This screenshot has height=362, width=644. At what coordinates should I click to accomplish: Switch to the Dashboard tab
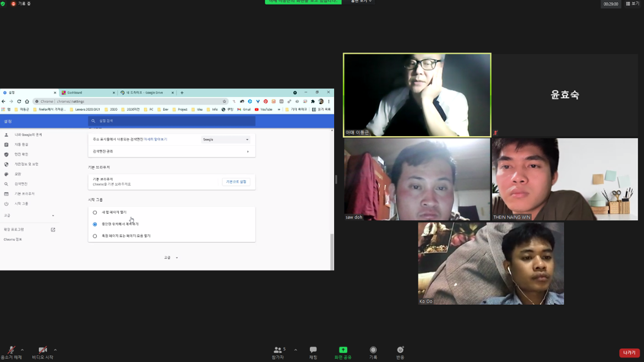(x=88, y=93)
